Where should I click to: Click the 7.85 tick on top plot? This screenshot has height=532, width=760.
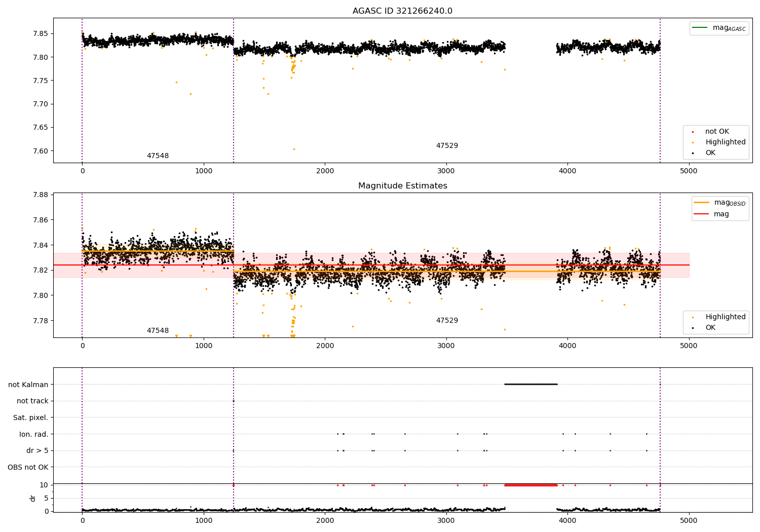(40, 34)
